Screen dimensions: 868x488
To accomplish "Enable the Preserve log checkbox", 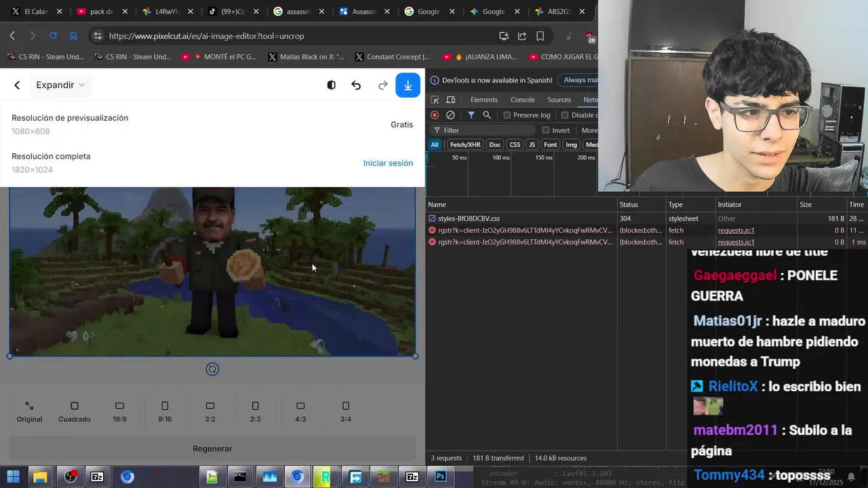I will coord(507,115).
